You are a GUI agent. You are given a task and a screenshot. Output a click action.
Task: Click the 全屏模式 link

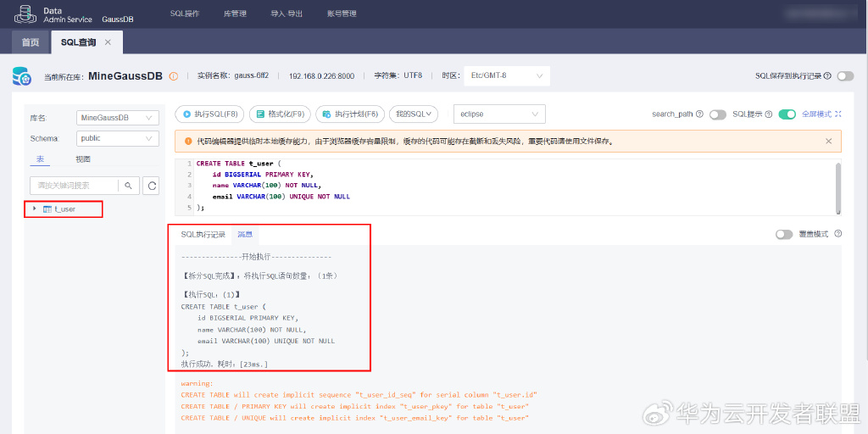pos(816,114)
